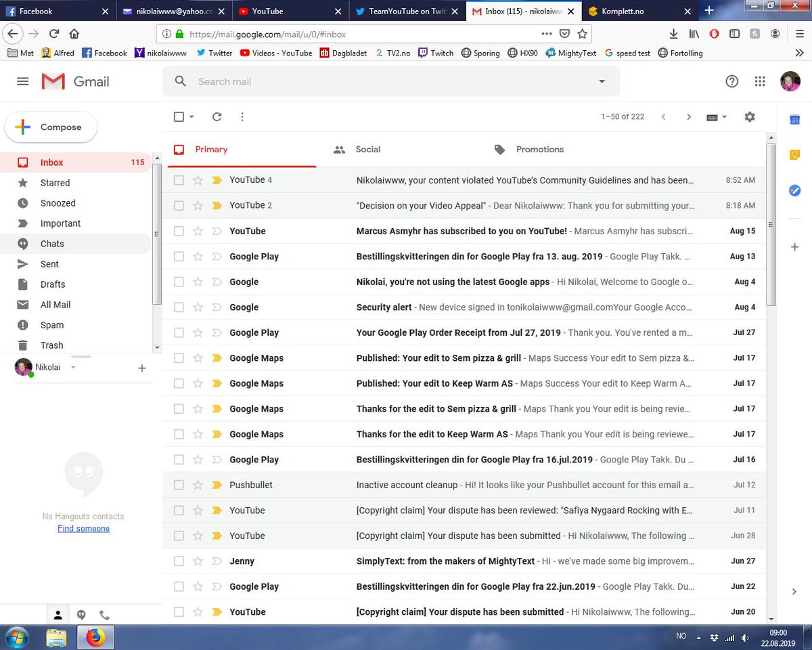Open input tools keyboard dropdown
Image resolution: width=812 pixels, height=650 pixels.
717,116
